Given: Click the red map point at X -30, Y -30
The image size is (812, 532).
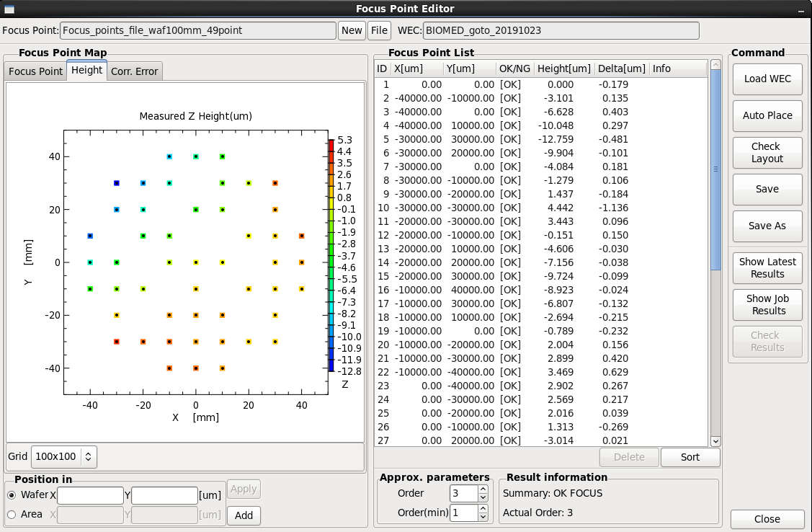Looking at the screenshot, I should (x=117, y=342).
